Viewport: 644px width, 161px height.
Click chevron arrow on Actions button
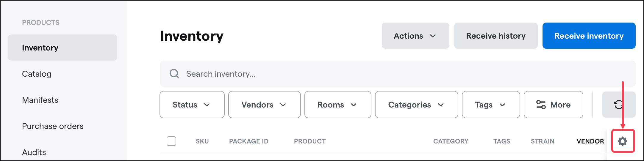point(433,36)
